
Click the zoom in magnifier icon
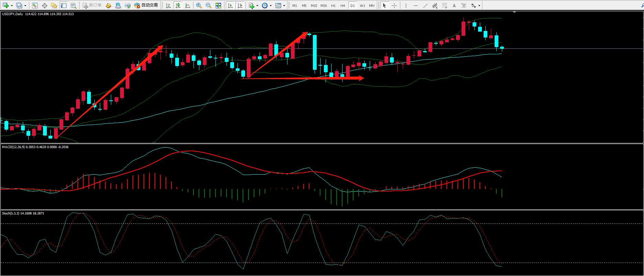(199, 5)
